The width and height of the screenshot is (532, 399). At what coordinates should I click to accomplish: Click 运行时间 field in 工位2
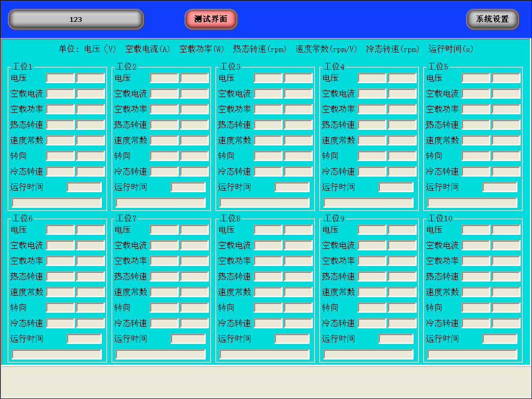[188, 187]
